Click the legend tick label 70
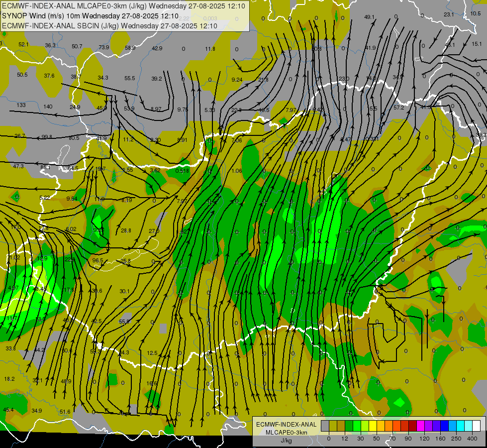The width and height of the screenshot is (487, 448). (x=392, y=439)
